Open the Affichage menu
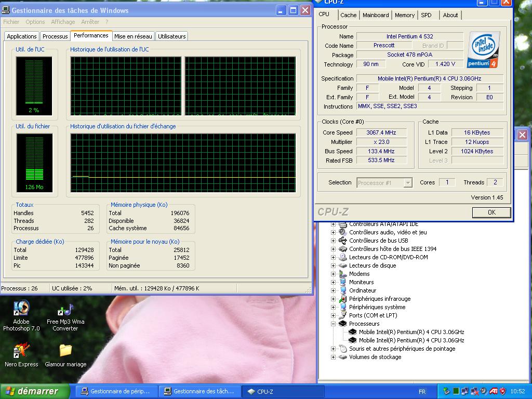532x399 pixels. tap(63, 22)
